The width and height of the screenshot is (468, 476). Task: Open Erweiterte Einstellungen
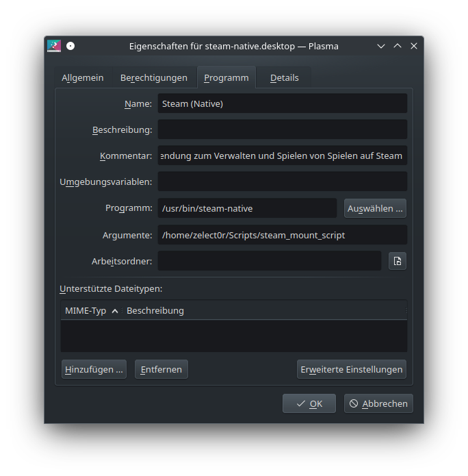click(x=352, y=369)
